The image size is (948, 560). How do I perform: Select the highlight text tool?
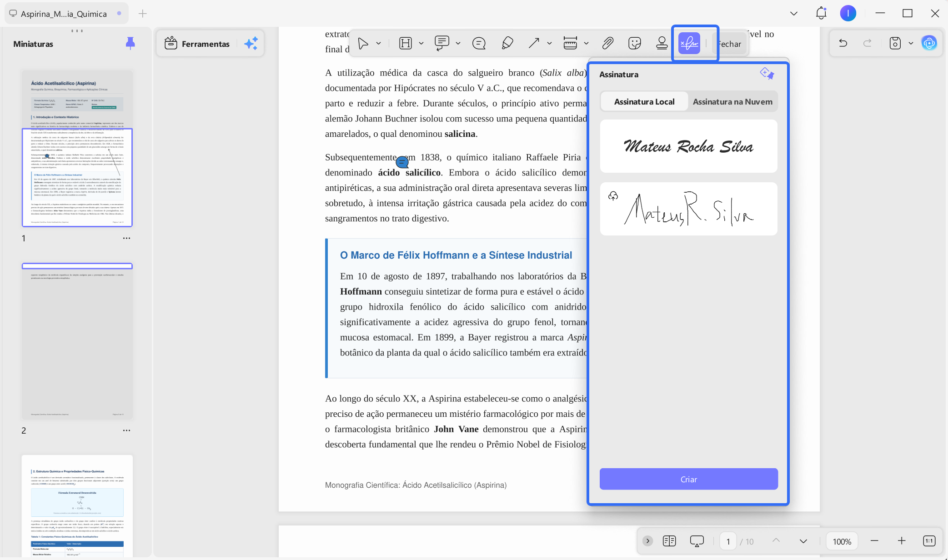405,44
